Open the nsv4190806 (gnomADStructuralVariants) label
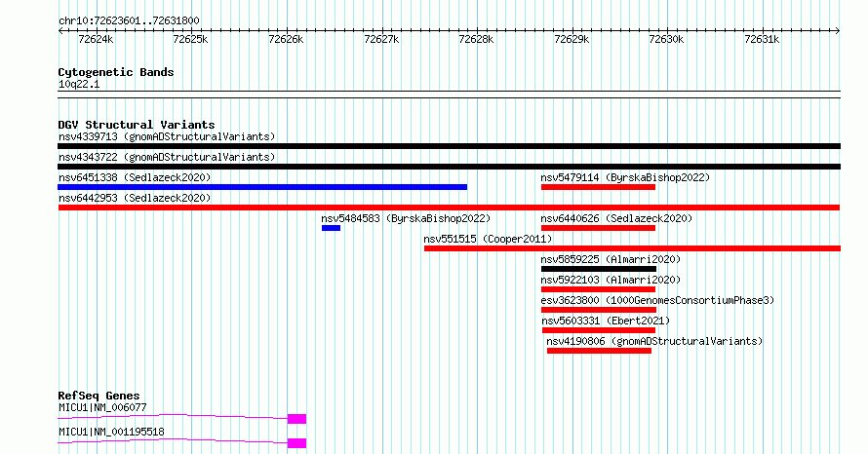 (x=654, y=341)
